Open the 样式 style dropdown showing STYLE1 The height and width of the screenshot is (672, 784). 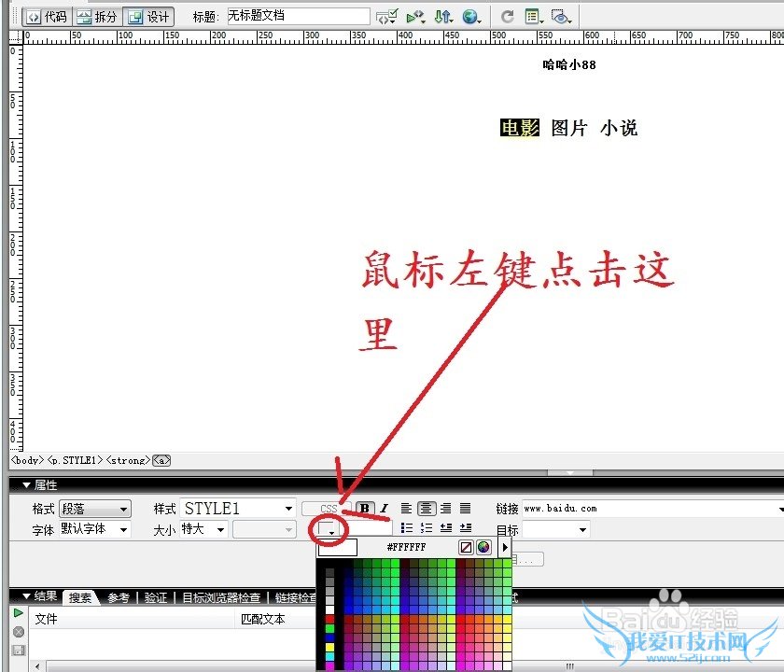point(238,509)
